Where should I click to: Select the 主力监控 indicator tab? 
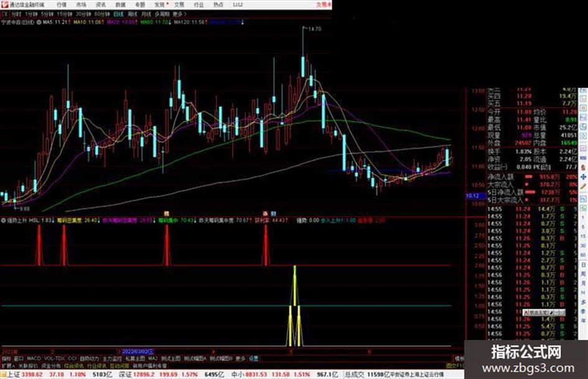[x=112, y=358]
